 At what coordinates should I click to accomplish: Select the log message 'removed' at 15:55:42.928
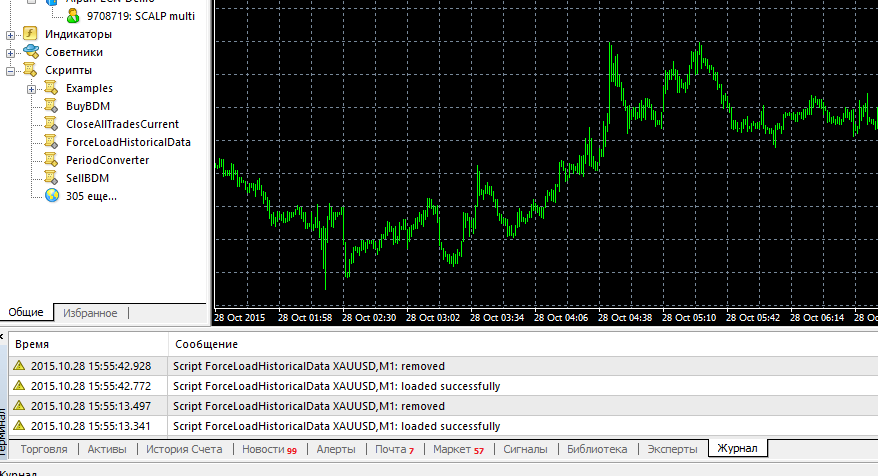point(309,366)
